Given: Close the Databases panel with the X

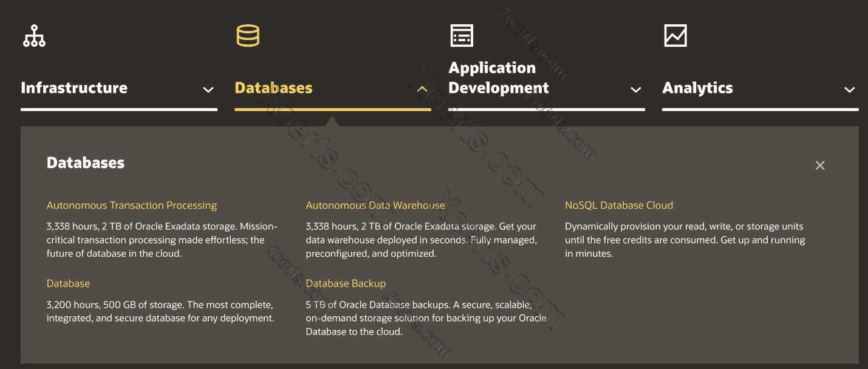Looking at the screenshot, I should click(820, 165).
